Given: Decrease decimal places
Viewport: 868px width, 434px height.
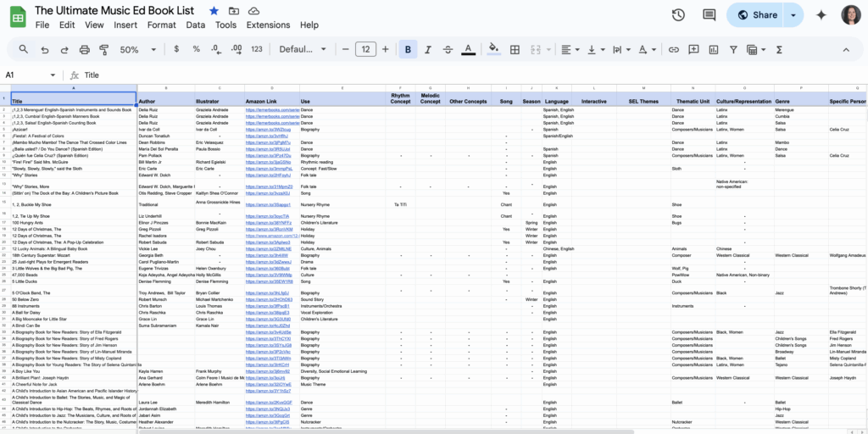Looking at the screenshot, I should click(216, 49).
